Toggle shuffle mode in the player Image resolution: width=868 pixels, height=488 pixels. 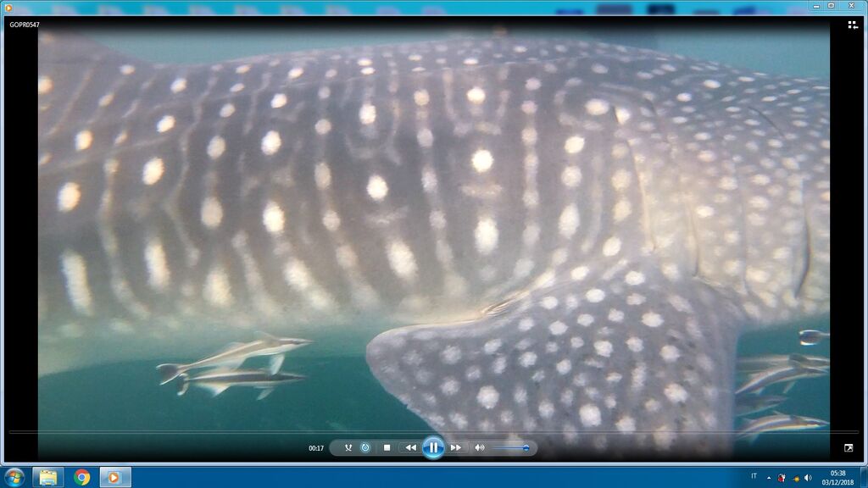(348, 447)
